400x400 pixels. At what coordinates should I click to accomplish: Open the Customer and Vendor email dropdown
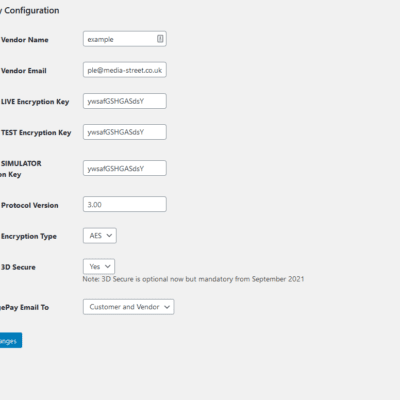click(x=129, y=307)
